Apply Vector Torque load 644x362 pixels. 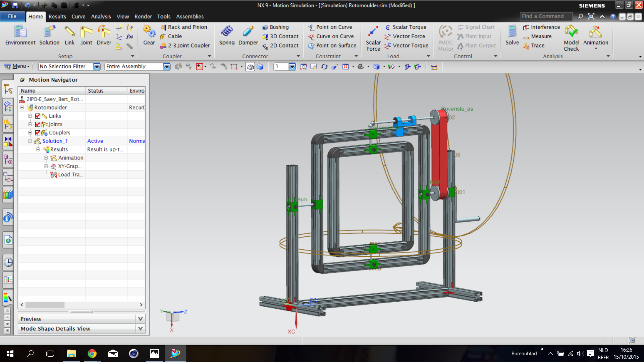(407, 46)
